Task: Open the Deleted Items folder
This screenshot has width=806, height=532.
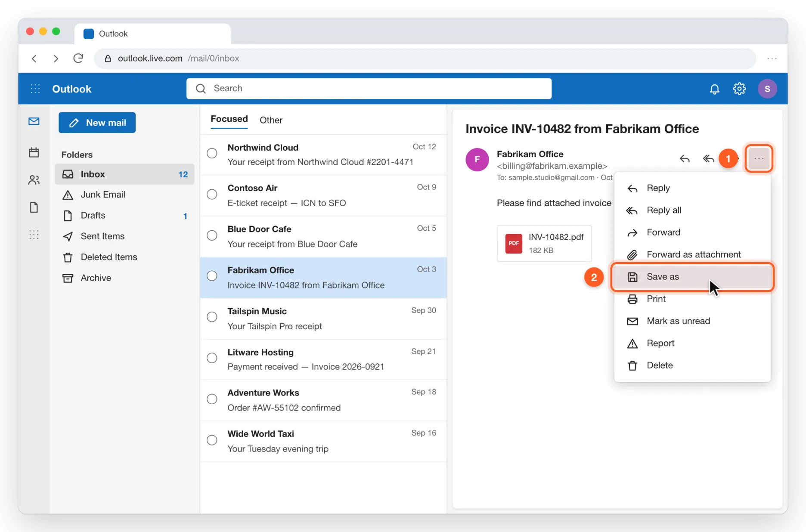Action: [124, 257]
